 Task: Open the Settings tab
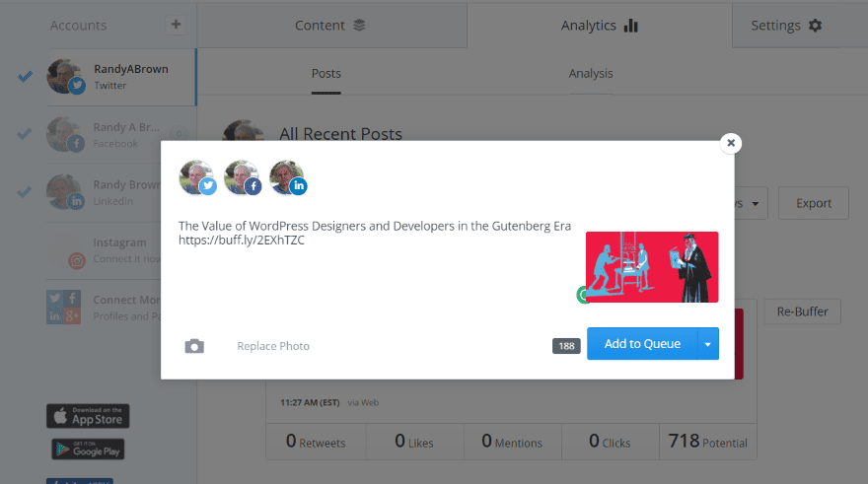(x=785, y=26)
